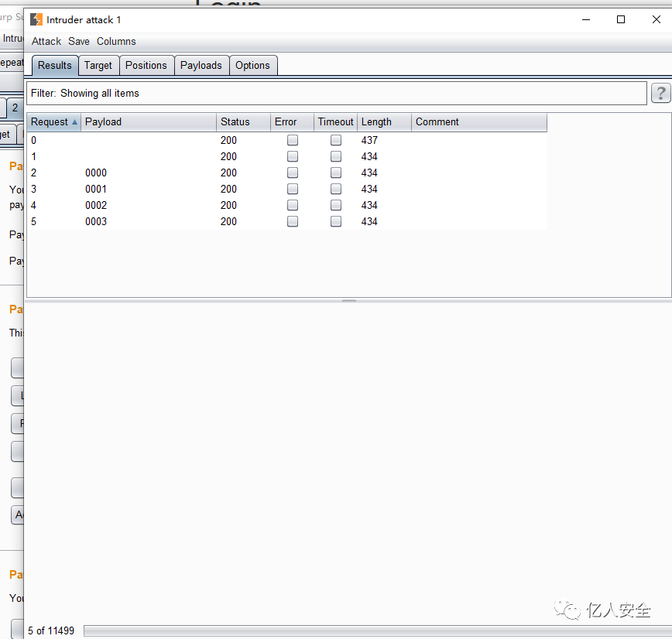Click request number 1 cell

point(33,156)
